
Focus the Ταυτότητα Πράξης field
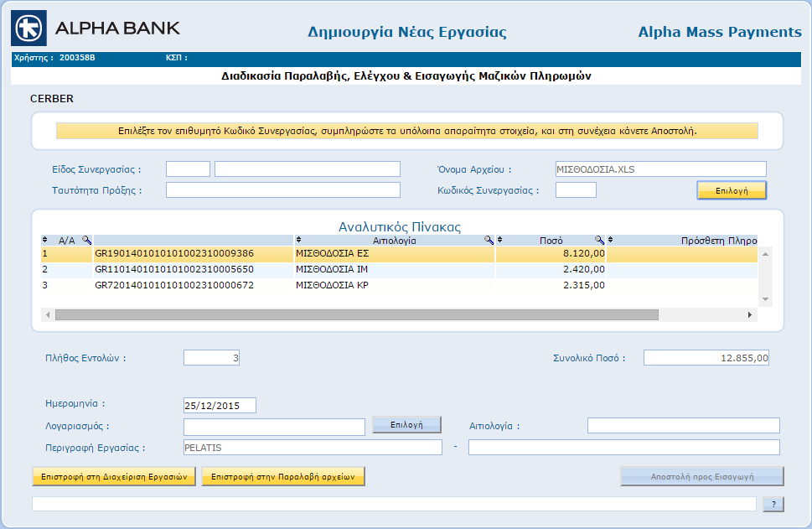tap(283, 190)
